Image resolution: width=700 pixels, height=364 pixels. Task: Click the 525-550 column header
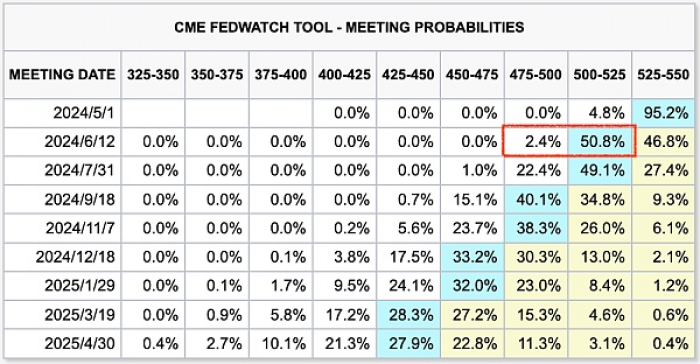coord(663,75)
